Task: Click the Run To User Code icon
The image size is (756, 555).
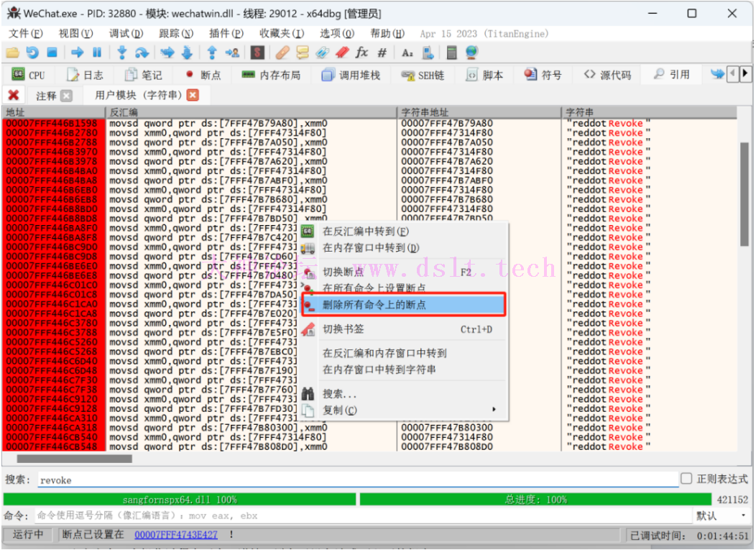Action: (x=232, y=52)
